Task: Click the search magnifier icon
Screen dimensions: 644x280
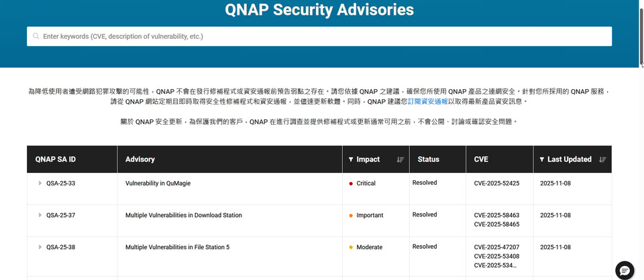Action: pos(36,36)
